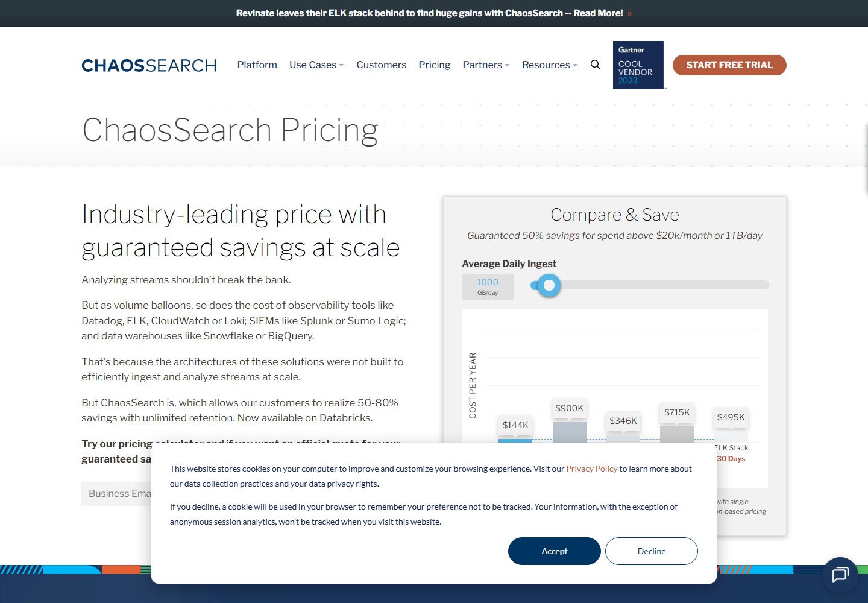Click the Average Daily Ingest label
Viewport: 868px width, 603px height.
coord(509,264)
